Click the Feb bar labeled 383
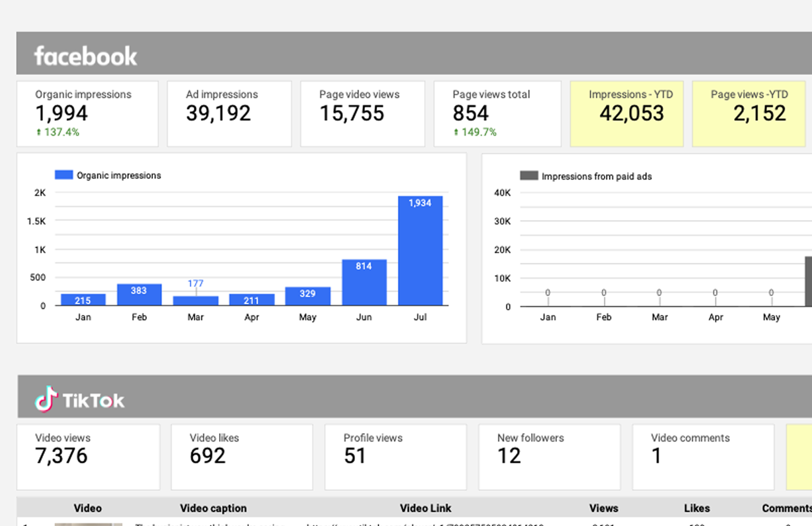The height and width of the screenshot is (526, 812). (x=139, y=294)
